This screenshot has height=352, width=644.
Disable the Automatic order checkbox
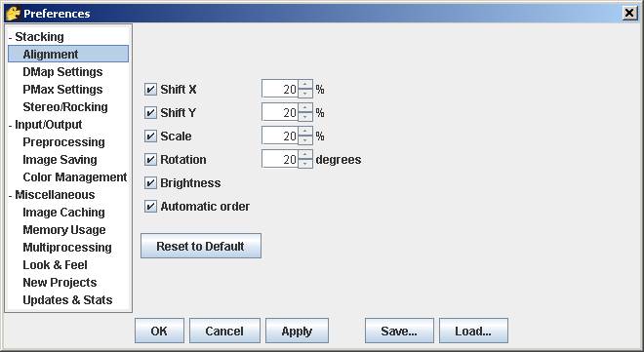click(x=150, y=206)
